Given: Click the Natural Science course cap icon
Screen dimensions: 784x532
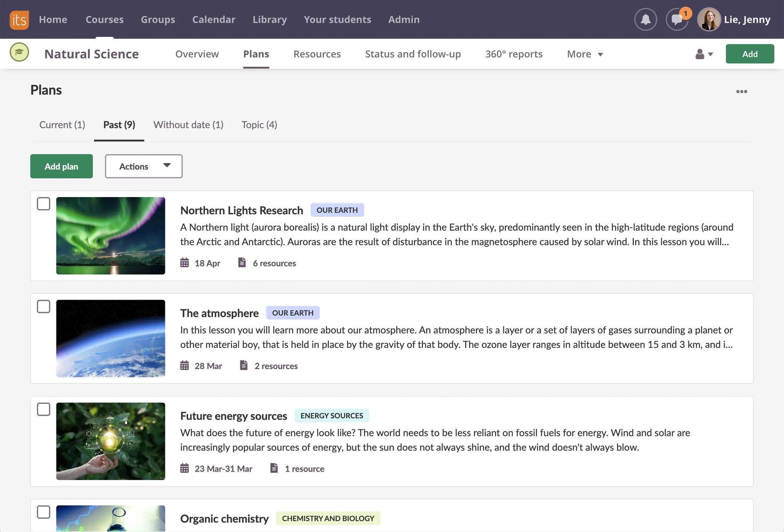Looking at the screenshot, I should (x=19, y=52).
